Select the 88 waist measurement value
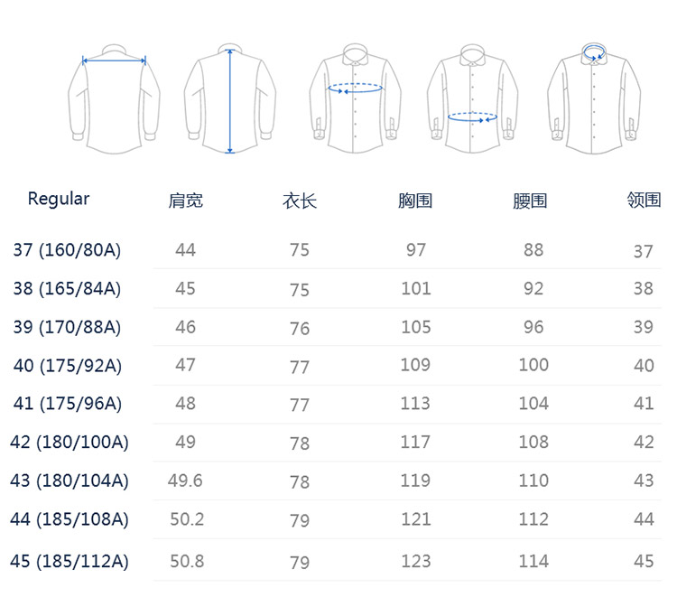 click(x=533, y=250)
